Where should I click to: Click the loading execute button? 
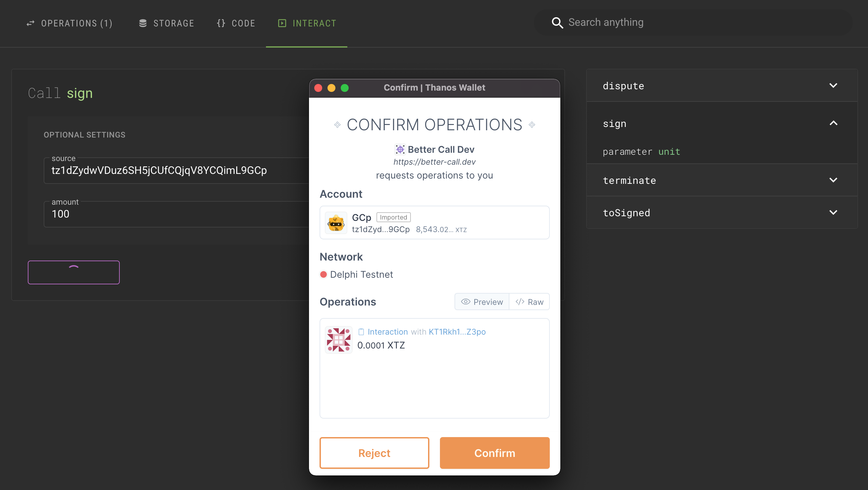[73, 272]
